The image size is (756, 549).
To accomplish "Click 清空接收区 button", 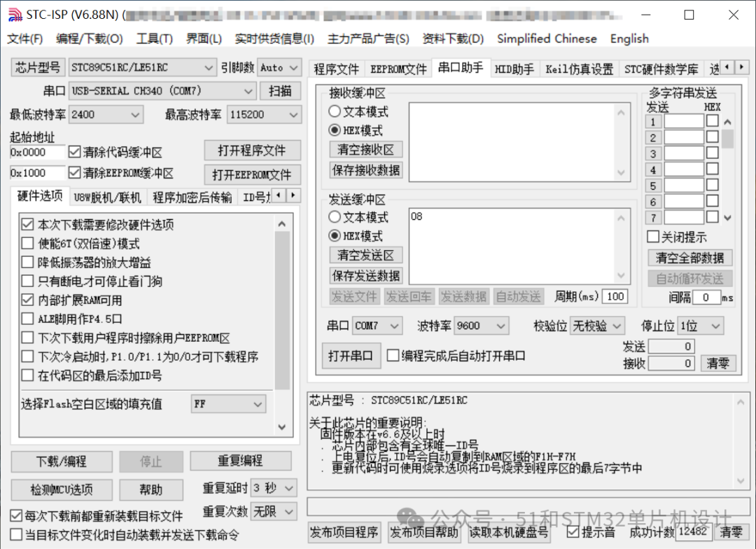I will pos(366,150).
